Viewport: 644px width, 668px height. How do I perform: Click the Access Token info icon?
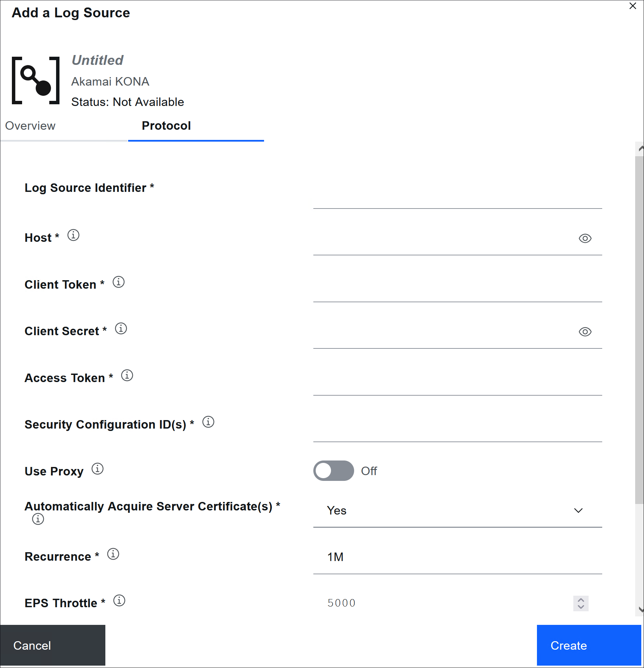127,375
